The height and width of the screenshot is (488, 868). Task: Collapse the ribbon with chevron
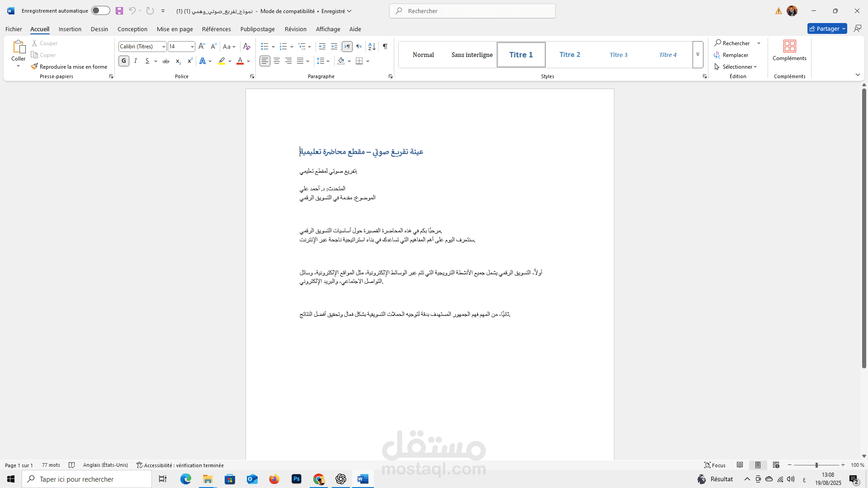pyautogui.click(x=858, y=75)
